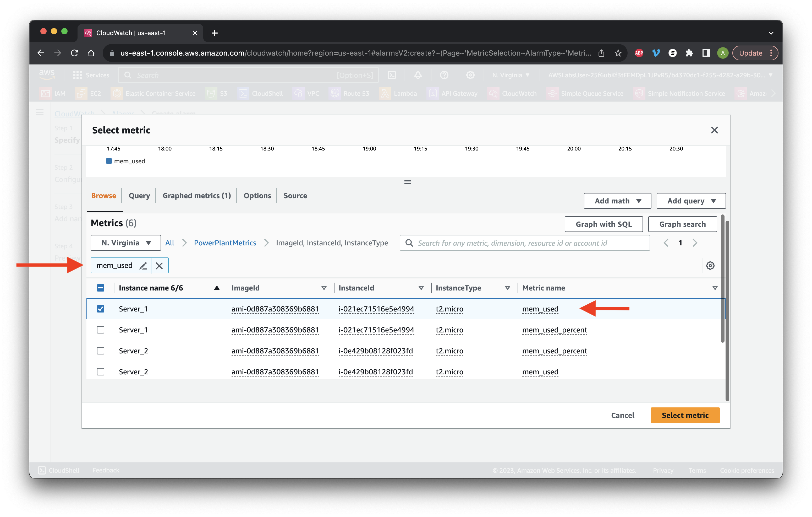This screenshot has height=517, width=812.
Task: Open AWS settings gear in the top bar
Action: click(x=470, y=75)
